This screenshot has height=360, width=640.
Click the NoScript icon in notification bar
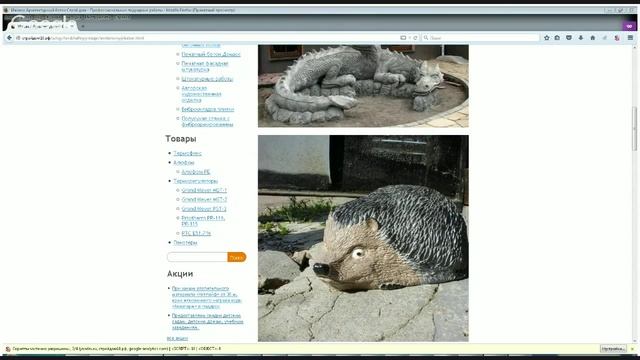8,349
